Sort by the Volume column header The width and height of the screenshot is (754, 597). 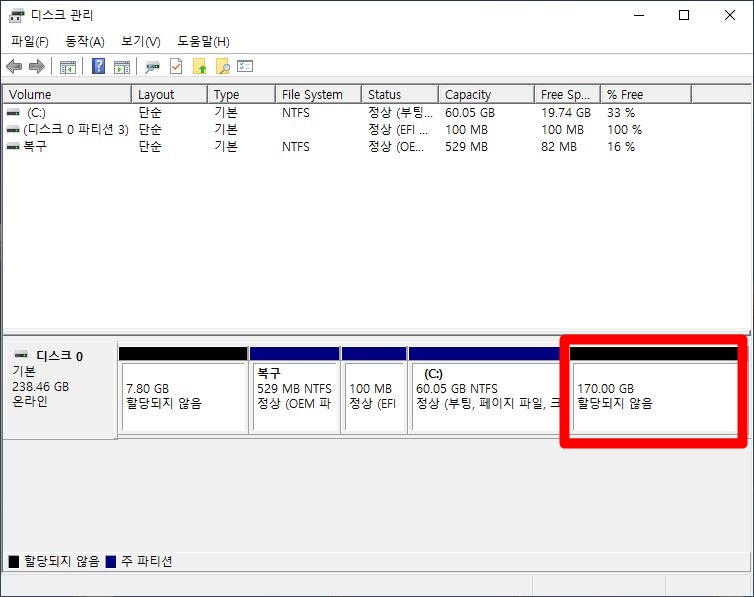(67, 94)
